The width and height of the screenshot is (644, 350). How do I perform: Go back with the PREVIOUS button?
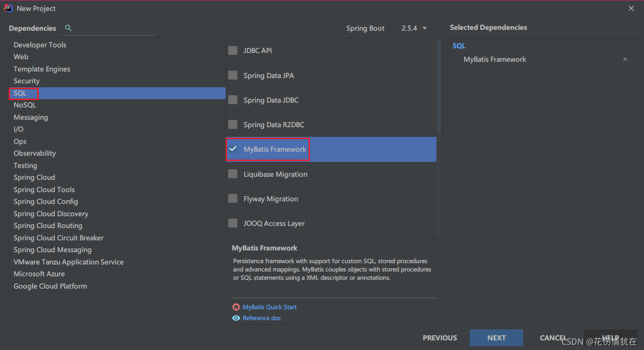[440, 338]
